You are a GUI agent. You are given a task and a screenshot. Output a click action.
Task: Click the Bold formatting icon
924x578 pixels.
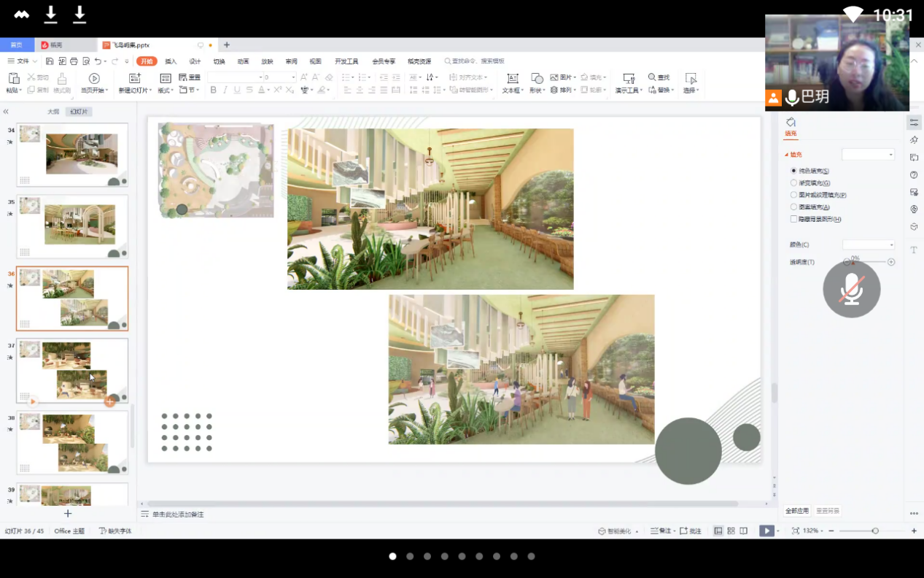click(x=213, y=90)
